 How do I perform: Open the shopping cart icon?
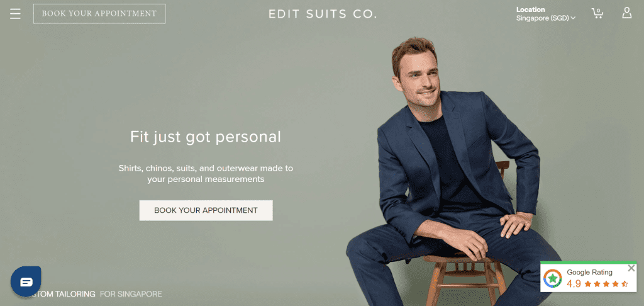point(597,13)
